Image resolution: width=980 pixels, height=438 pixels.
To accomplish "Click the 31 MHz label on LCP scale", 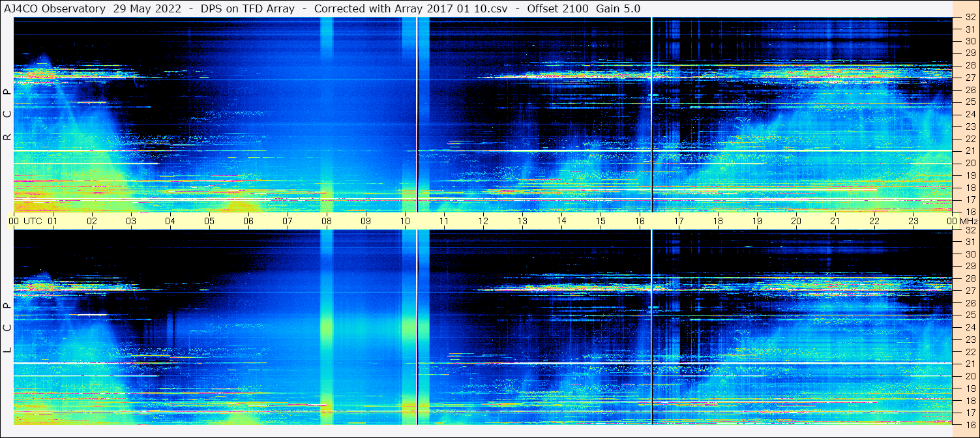I will pos(970,242).
